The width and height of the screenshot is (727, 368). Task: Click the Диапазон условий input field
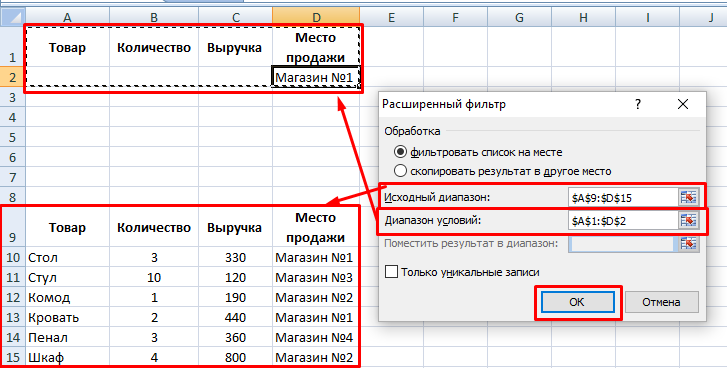point(623,221)
